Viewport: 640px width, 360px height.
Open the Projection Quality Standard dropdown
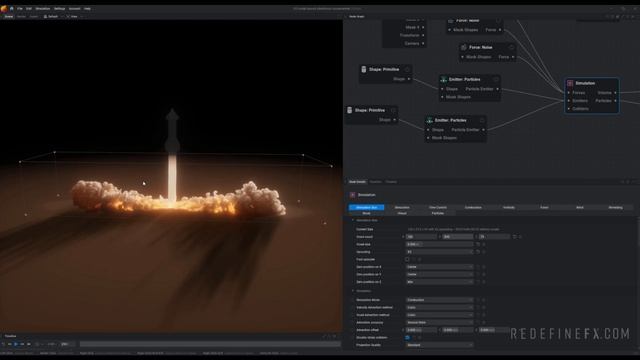440,345
